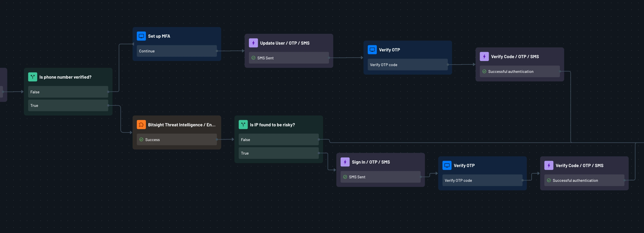Viewport: 644px width, 233px height.
Task: Select the lower Successful authentication row
Action: coord(584,180)
